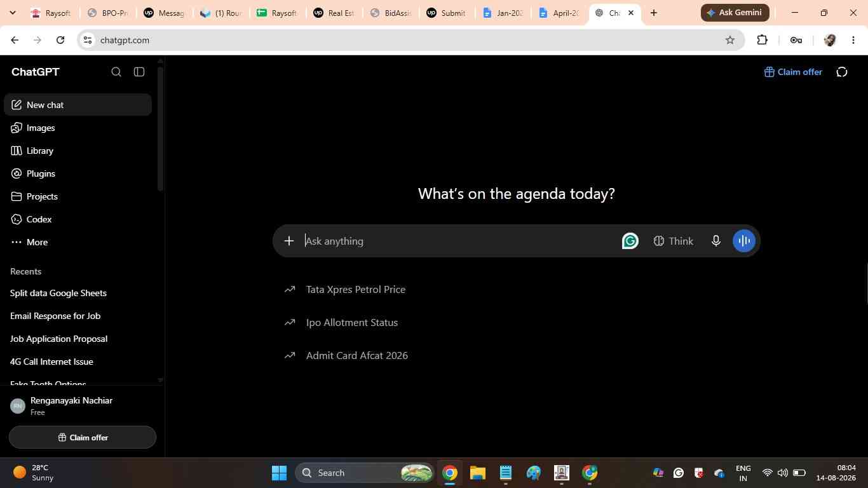Open File Explorer from the taskbar

click(x=478, y=473)
